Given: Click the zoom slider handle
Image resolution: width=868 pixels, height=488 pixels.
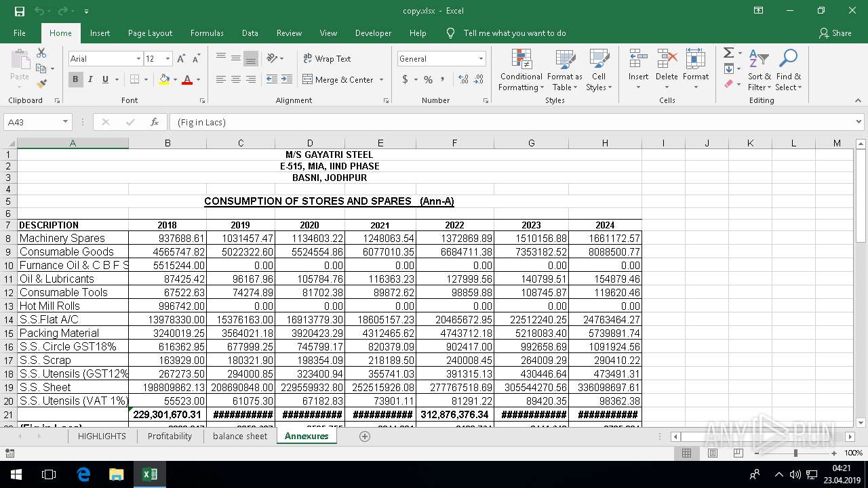Looking at the screenshot, I should (x=795, y=453).
